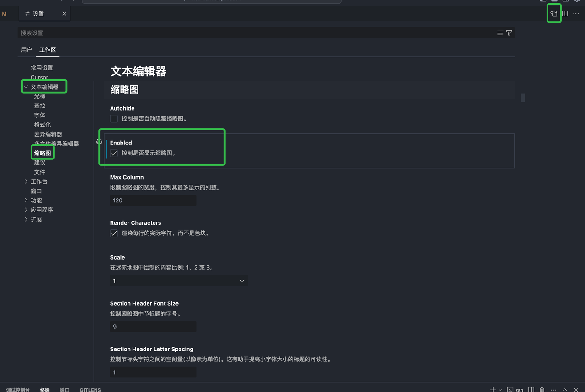
Task: Expand the 功能 tree section
Action: point(26,201)
